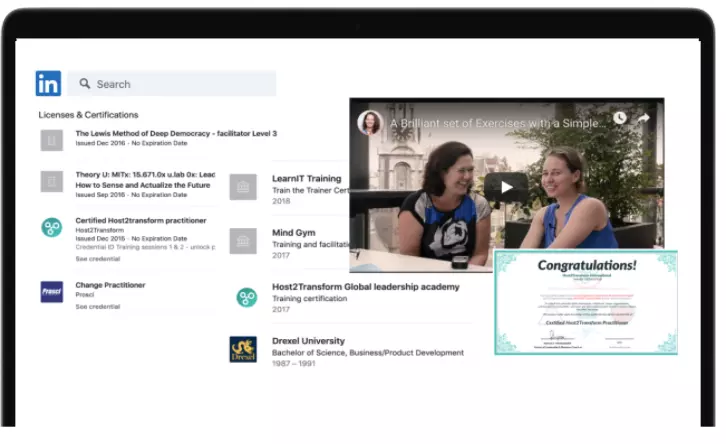Open the Congratulations certificate image
The height and width of the screenshot is (444, 726).
[586, 302]
